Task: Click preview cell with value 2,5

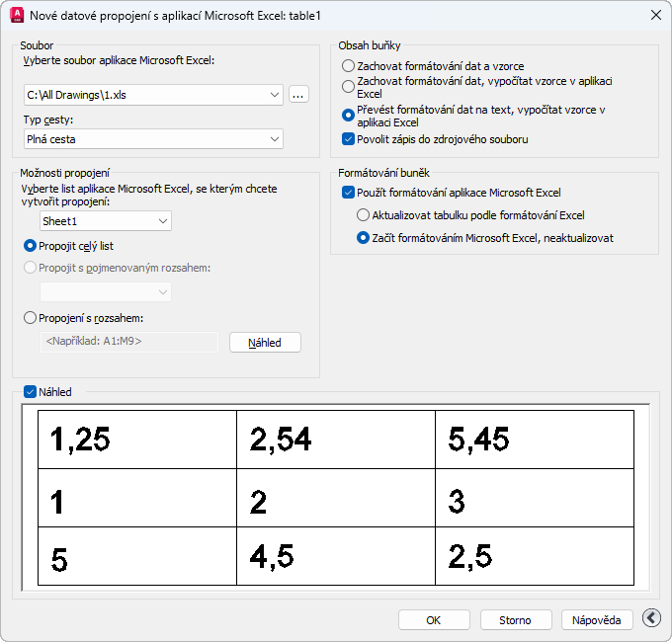Action: point(535,556)
